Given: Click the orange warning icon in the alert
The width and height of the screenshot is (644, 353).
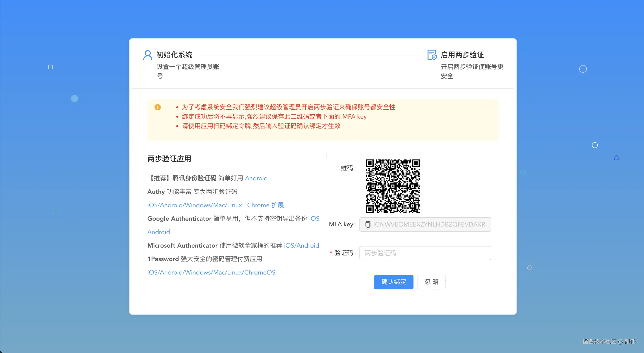Looking at the screenshot, I should (x=157, y=107).
